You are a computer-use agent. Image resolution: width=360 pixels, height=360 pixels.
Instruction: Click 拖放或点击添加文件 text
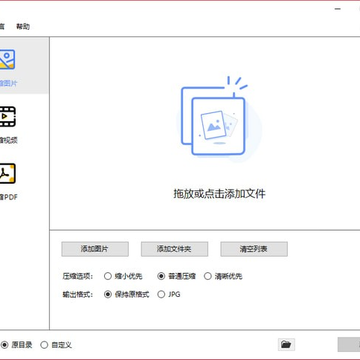(219, 194)
